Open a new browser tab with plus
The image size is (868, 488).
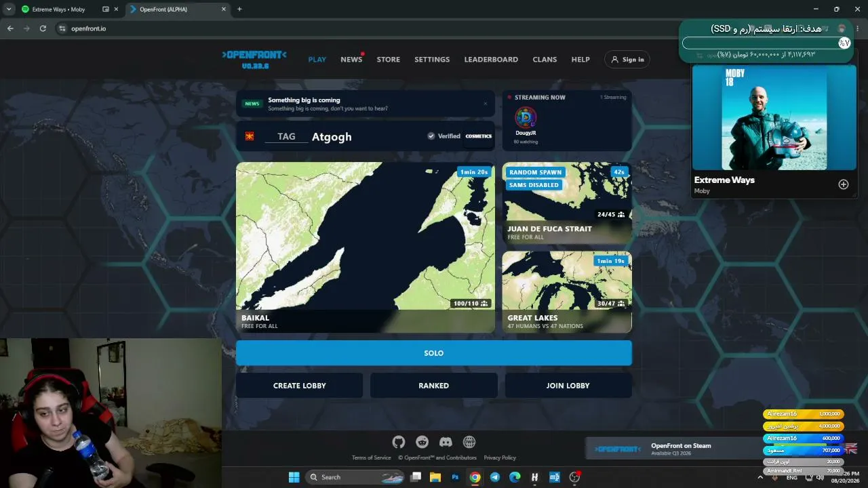pos(239,9)
